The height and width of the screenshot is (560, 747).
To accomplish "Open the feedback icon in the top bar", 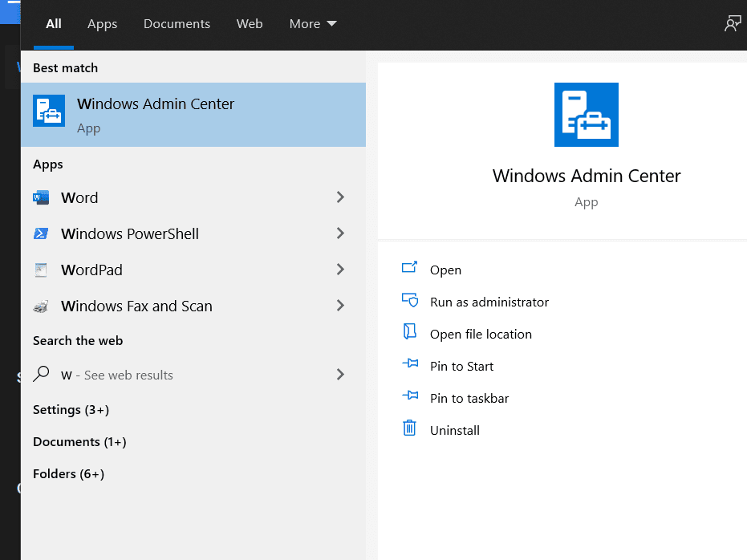I will [733, 23].
